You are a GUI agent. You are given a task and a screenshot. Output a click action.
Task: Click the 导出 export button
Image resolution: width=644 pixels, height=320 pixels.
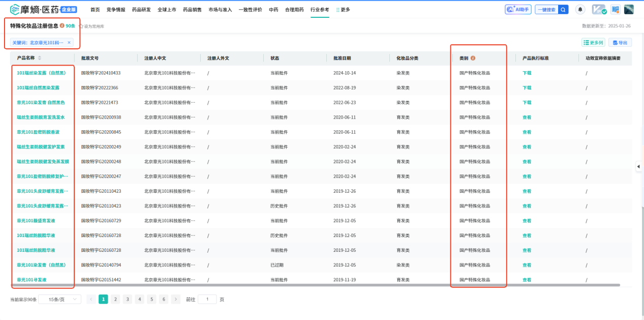pos(620,43)
